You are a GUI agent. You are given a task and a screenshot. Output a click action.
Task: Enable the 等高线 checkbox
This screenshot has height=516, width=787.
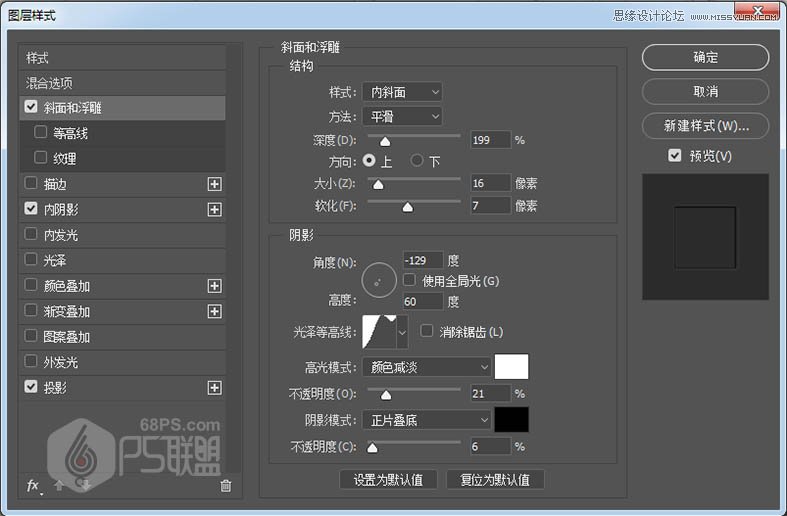(41, 132)
